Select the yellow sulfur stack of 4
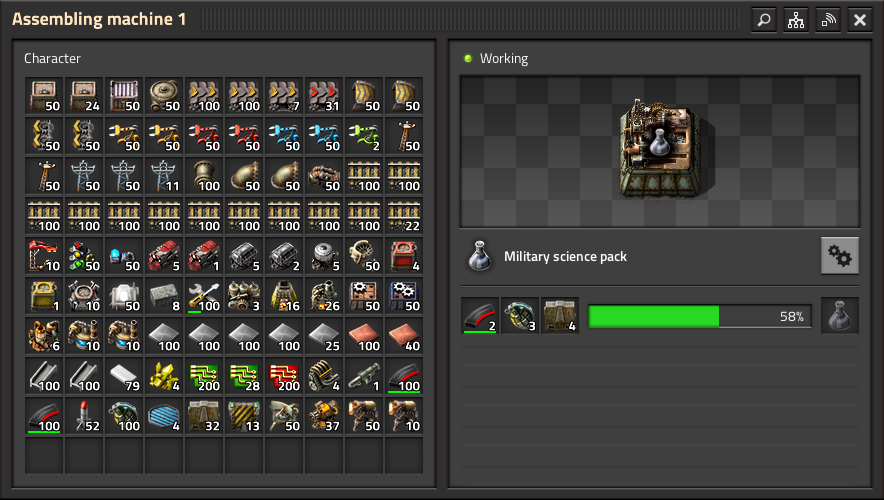884x500 pixels. pyautogui.click(x=164, y=376)
